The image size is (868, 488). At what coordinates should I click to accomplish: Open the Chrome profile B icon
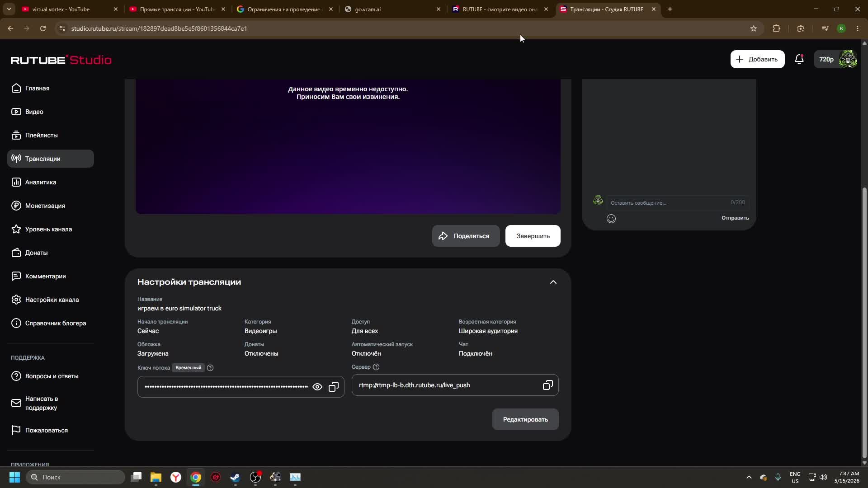[x=841, y=28]
